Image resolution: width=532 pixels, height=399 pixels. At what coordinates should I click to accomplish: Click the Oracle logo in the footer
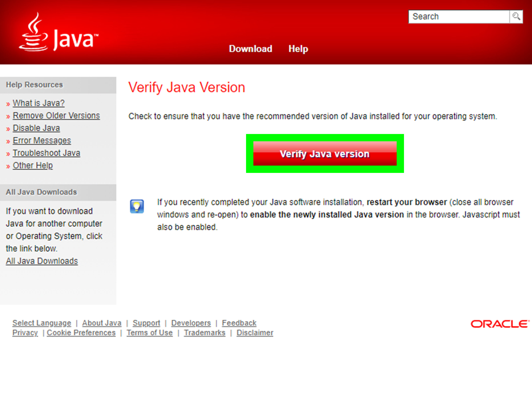(x=500, y=324)
